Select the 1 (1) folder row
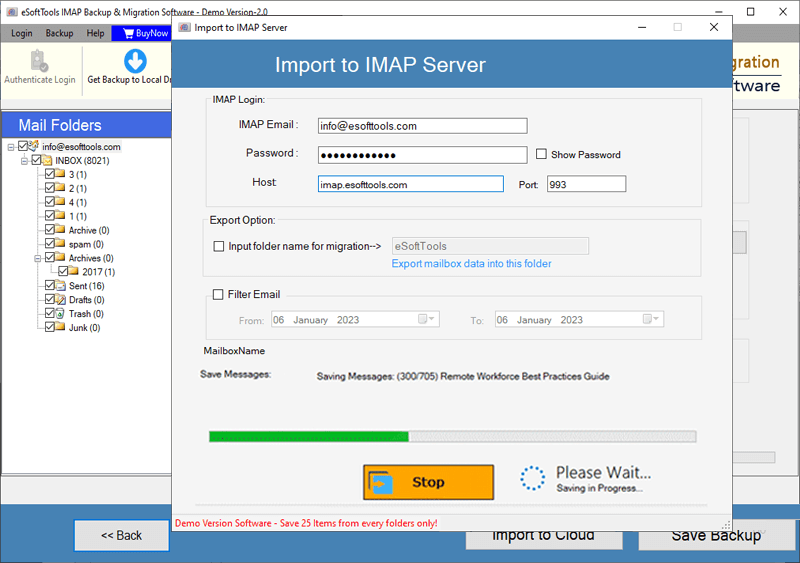 (78, 216)
